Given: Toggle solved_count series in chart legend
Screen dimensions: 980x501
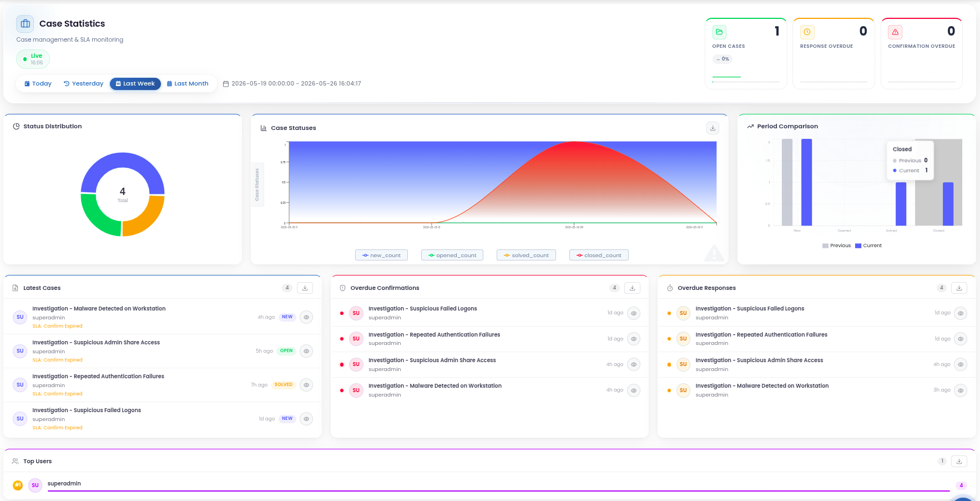Looking at the screenshot, I should pos(526,255).
